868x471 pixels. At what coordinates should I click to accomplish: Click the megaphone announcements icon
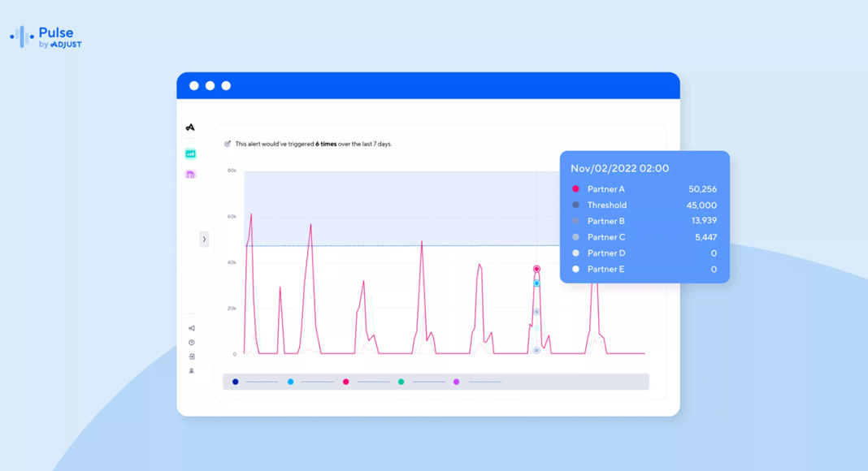pos(192,328)
